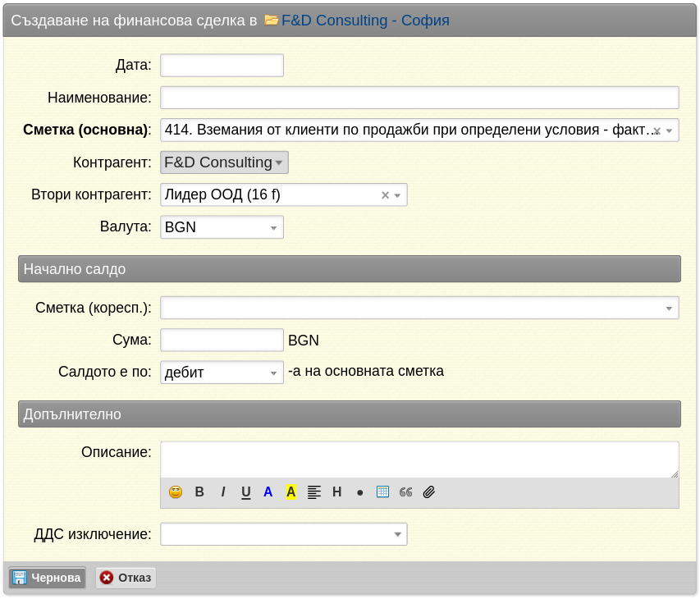Clear the selected Лидер ООД second counterparty

point(385,195)
